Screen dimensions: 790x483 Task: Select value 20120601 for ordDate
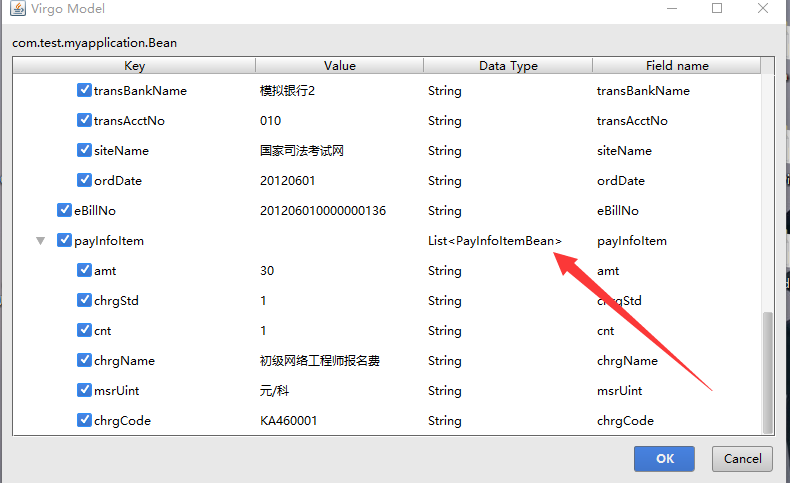tap(287, 181)
